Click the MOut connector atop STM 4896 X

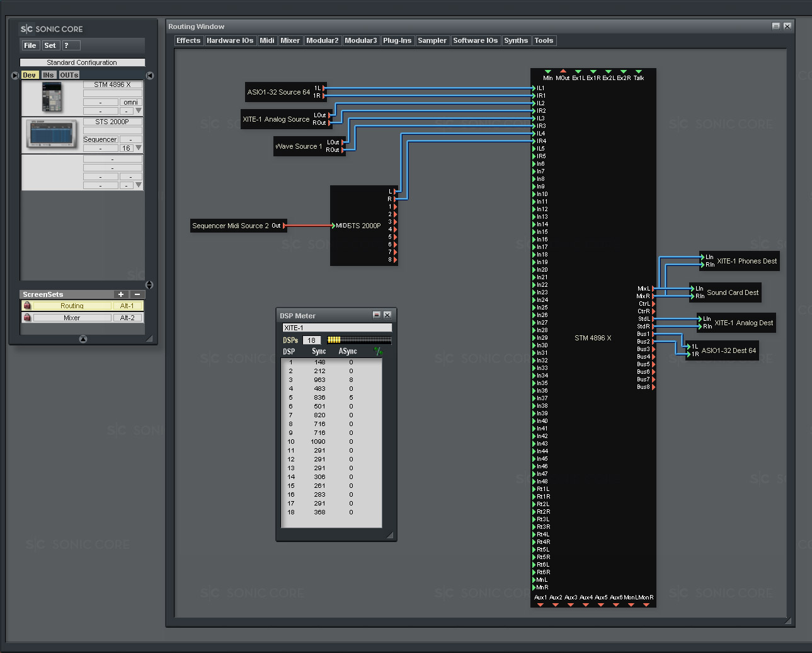coord(563,71)
